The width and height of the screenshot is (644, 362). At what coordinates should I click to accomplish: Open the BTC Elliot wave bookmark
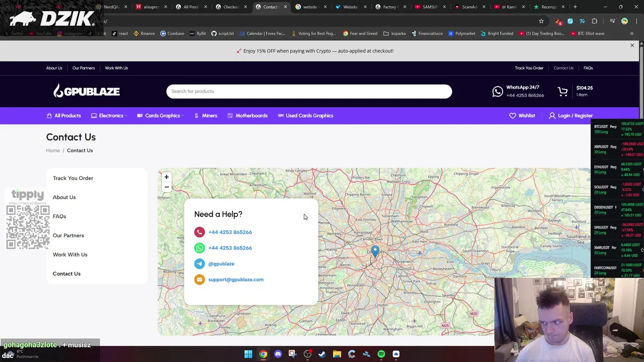pyautogui.click(x=587, y=34)
